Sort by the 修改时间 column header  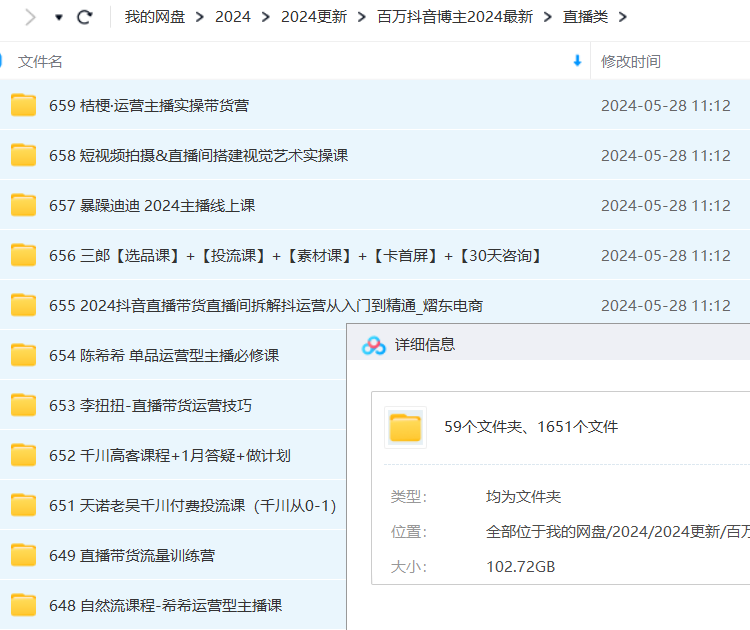[x=630, y=61]
